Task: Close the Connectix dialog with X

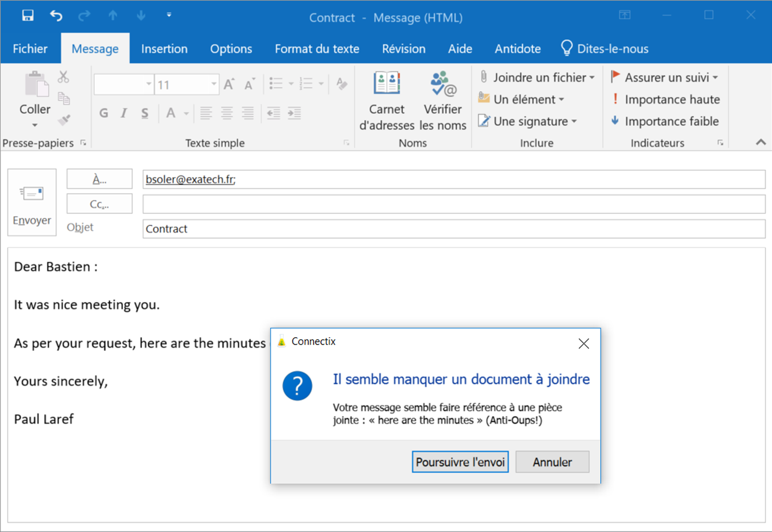Action: pyautogui.click(x=583, y=344)
